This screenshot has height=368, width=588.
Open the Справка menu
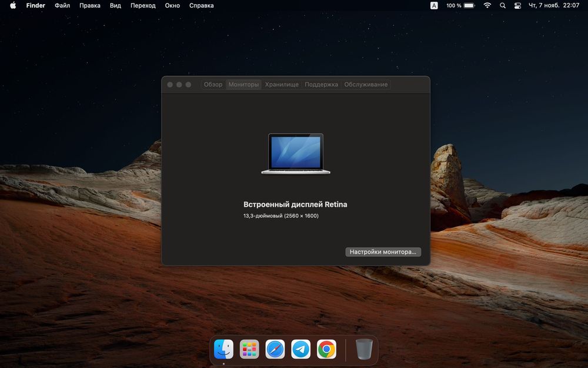pyautogui.click(x=201, y=5)
